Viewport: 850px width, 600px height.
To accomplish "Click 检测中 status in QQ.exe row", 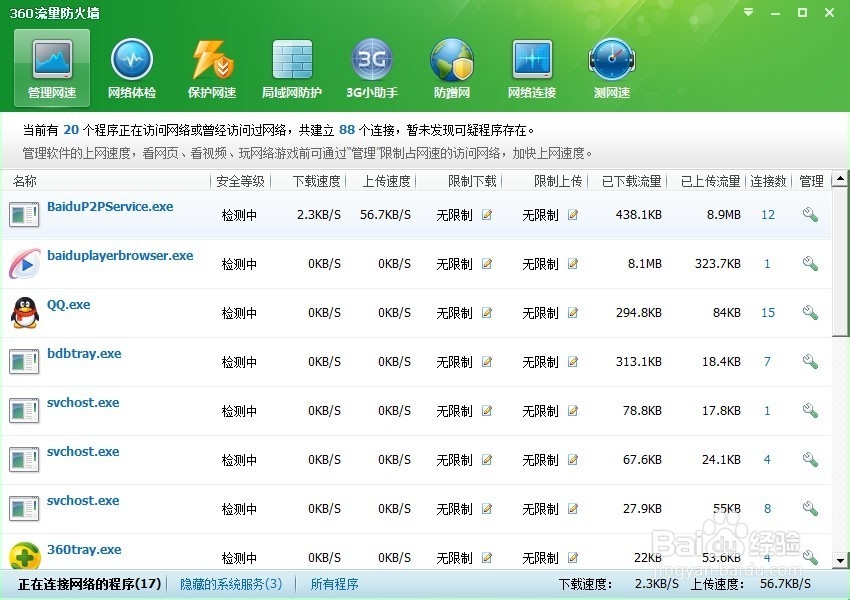I will click(x=239, y=313).
